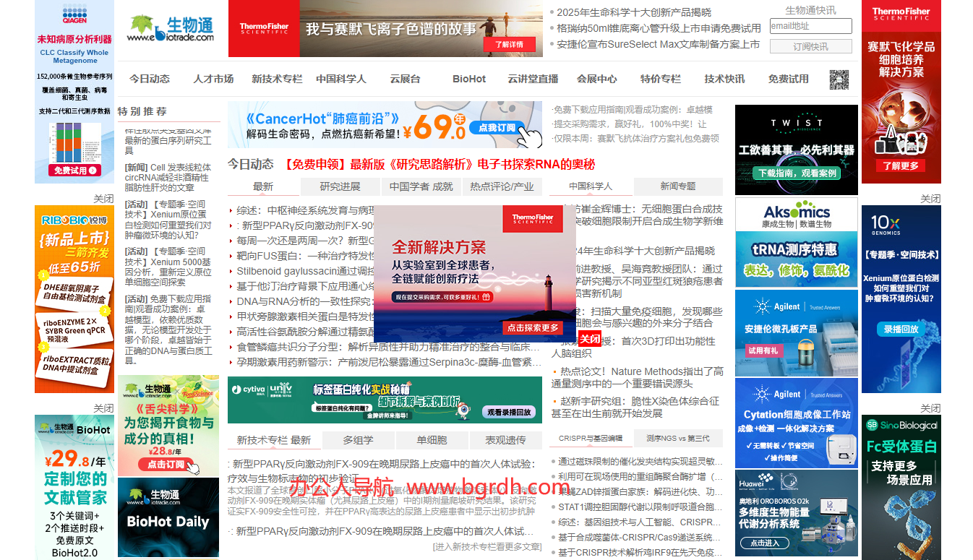Open the Agilent Cytation细胞成像工作站 ad
This screenshot has height=560, width=973.
(x=797, y=423)
